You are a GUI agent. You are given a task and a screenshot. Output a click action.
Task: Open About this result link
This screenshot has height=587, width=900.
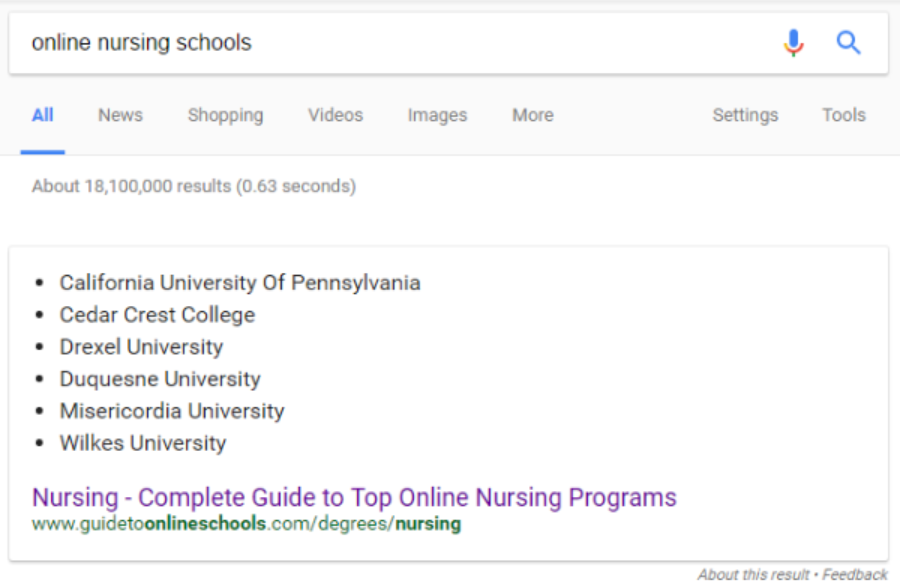point(753,574)
